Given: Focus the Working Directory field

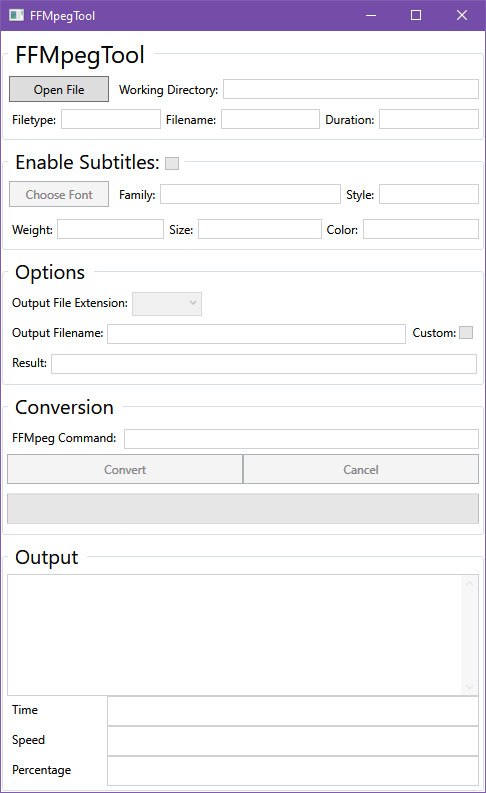Looking at the screenshot, I should pos(351,89).
